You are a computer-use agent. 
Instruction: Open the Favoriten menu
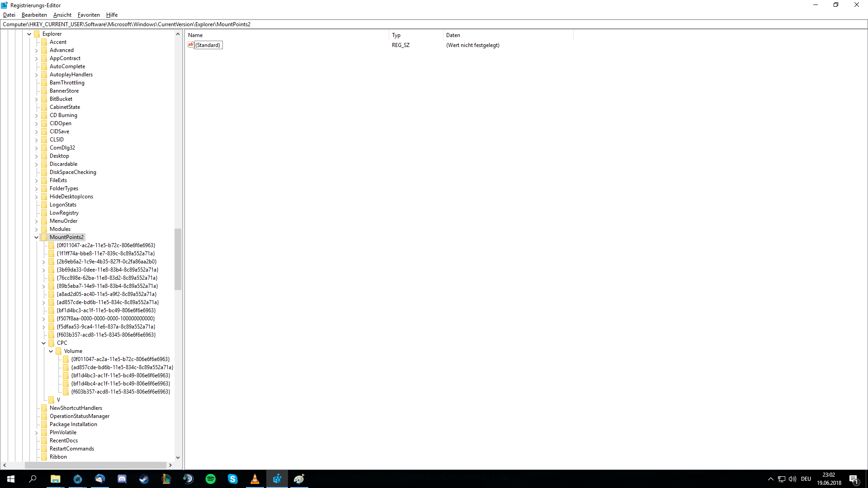pos(89,15)
